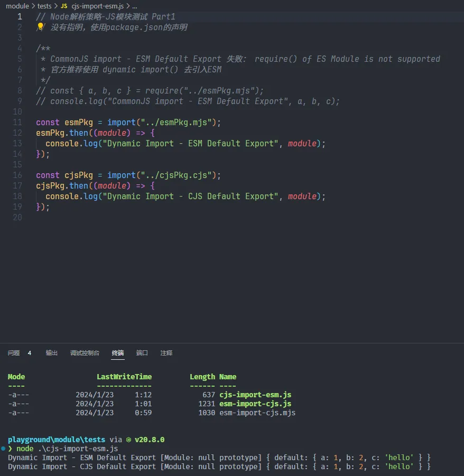The image size is (464, 476).
Task: Click the lightbulb code action icon
Action: coord(40,26)
